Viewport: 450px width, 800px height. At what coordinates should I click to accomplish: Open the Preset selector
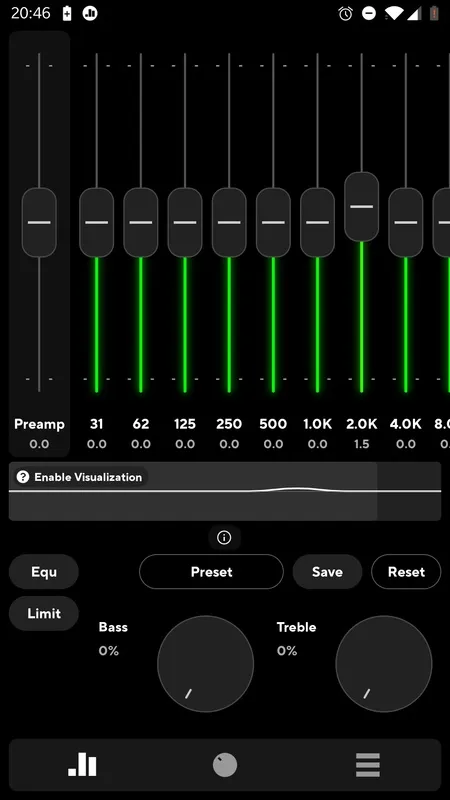pyautogui.click(x=211, y=571)
